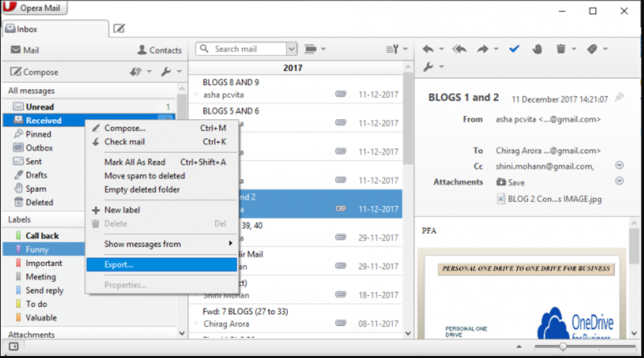The height and width of the screenshot is (358, 644).
Task: Click the trash Delete icon in message toolbar
Action: (x=561, y=49)
